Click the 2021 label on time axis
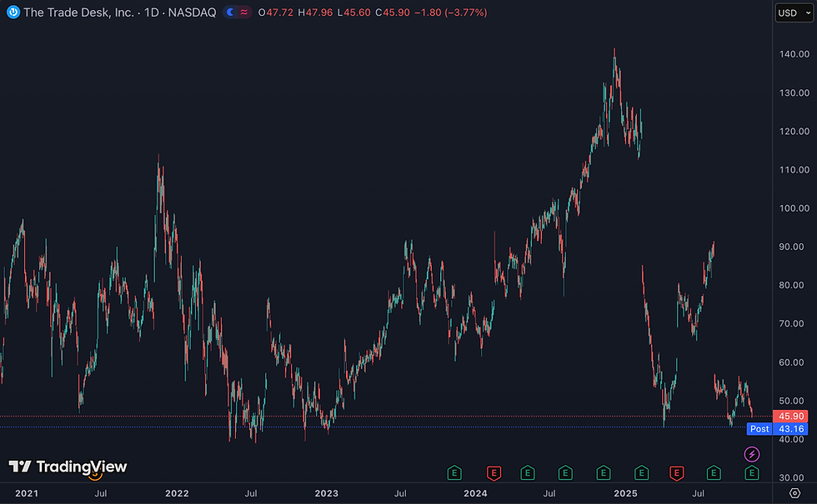The image size is (817, 504). [x=27, y=493]
